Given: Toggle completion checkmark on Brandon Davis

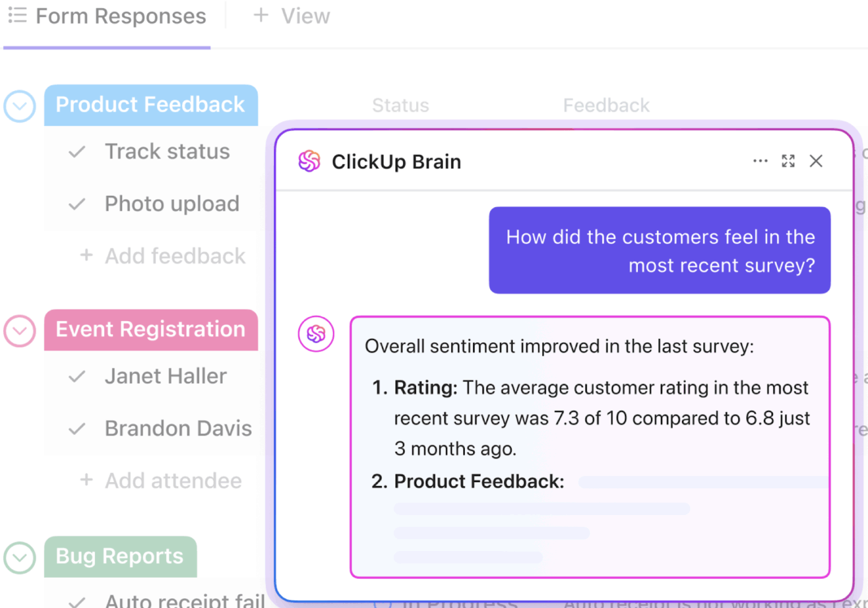Looking at the screenshot, I should pos(76,428).
